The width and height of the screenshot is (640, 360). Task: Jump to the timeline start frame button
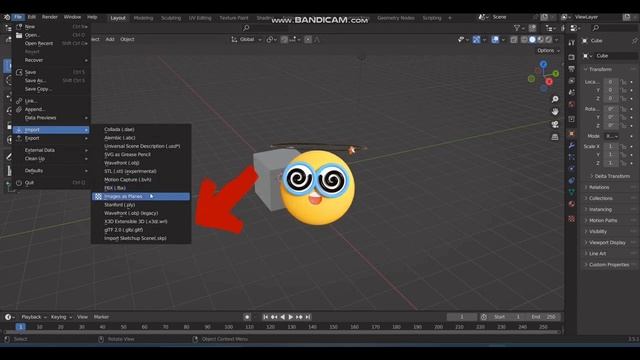(x=265, y=317)
